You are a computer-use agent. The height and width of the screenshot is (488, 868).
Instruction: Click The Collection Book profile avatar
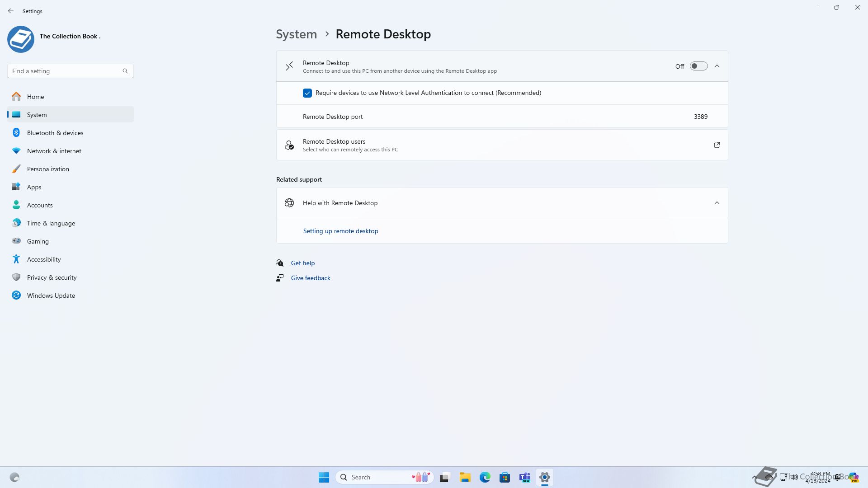click(x=21, y=39)
